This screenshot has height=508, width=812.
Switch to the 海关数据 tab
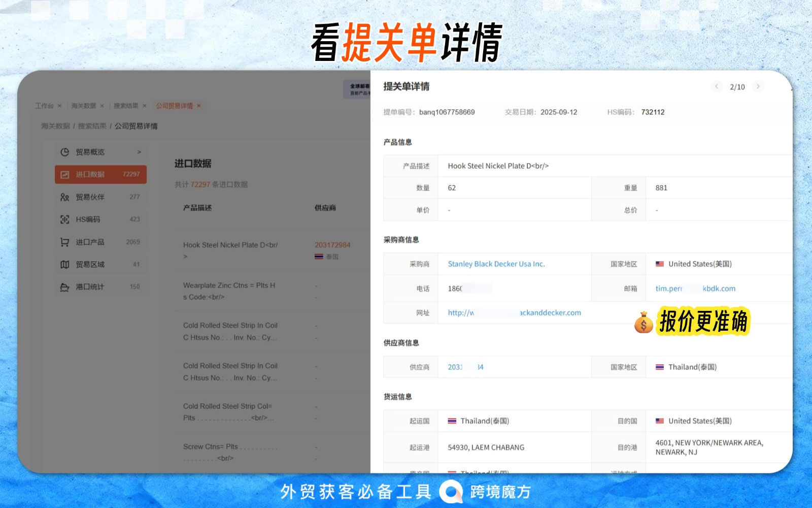pyautogui.click(x=83, y=106)
